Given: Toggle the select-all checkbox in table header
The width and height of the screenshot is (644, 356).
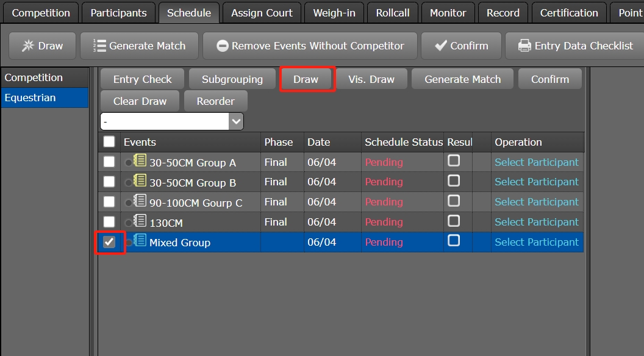Looking at the screenshot, I should pyautogui.click(x=108, y=141).
